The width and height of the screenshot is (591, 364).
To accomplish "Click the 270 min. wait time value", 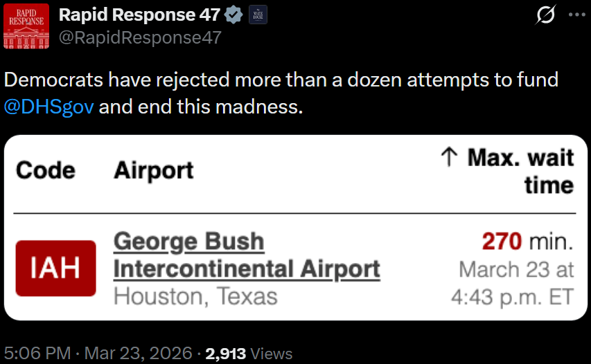I will tap(527, 242).
